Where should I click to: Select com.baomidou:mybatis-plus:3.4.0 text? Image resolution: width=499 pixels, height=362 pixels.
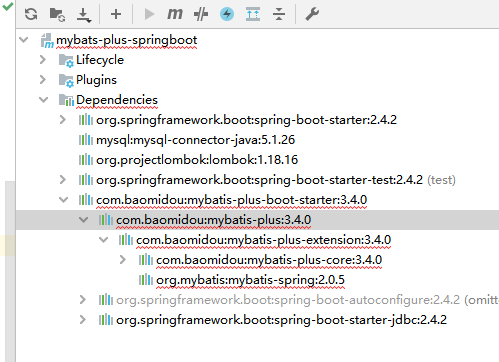pyautogui.click(x=214, y=220)
